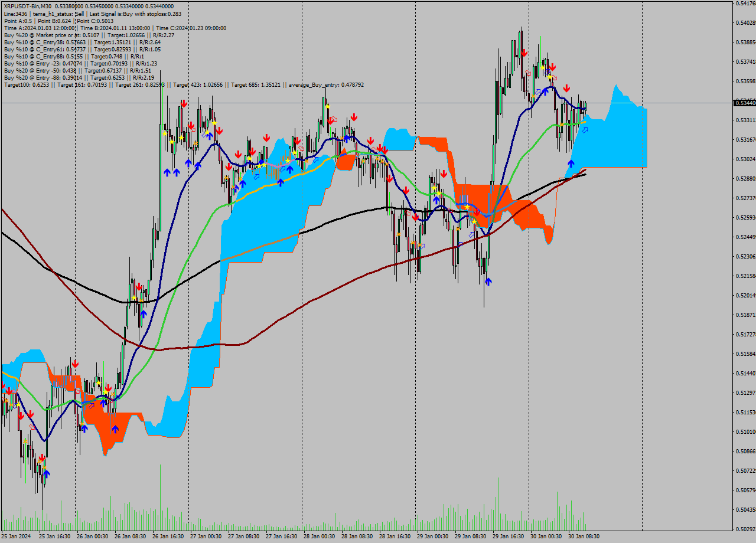Click the '28 Jan 08:30' time axis label
Viewport: 756px width, 543px height.
click(357, 537)
